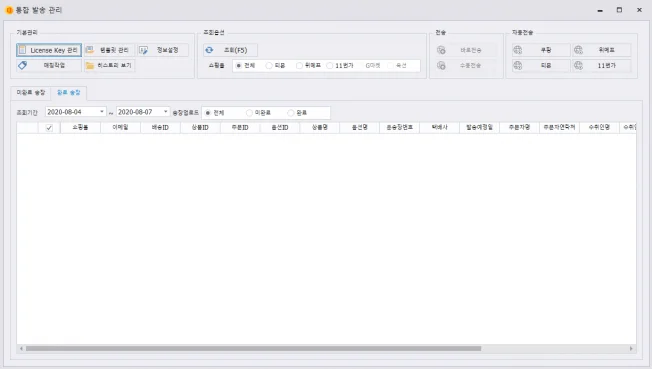Select the 완료 upload status radio button
This screenshot has height=369, width=652.
click(291, 113)
